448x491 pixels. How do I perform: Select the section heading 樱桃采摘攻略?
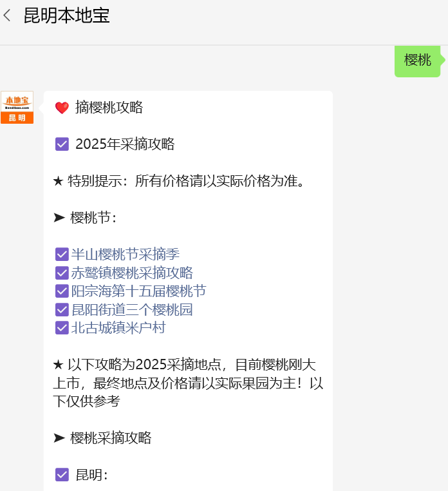coord(111,438)
